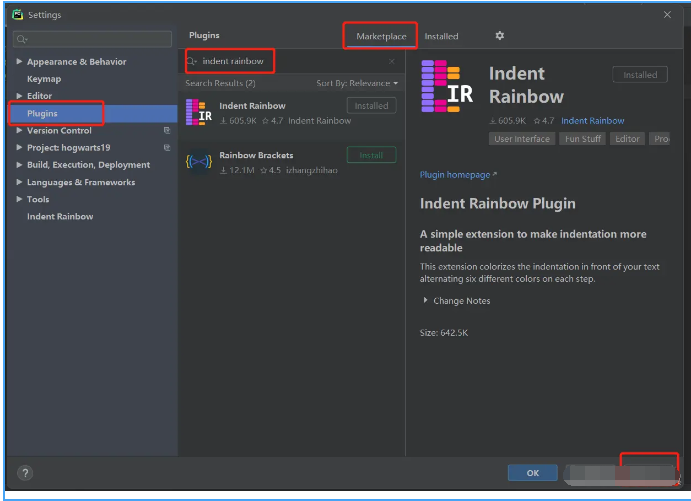691x501 pixels.
Task: Click in the settings search field
Action: click(x=93, y=39)
